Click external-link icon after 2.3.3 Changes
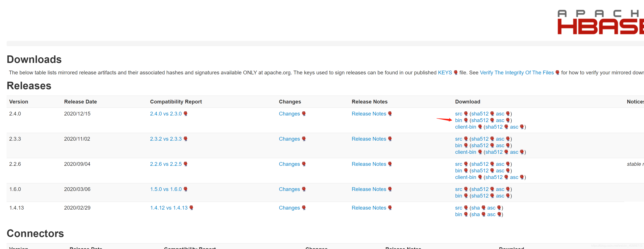The image size is (644, 249). coord(304,139)
